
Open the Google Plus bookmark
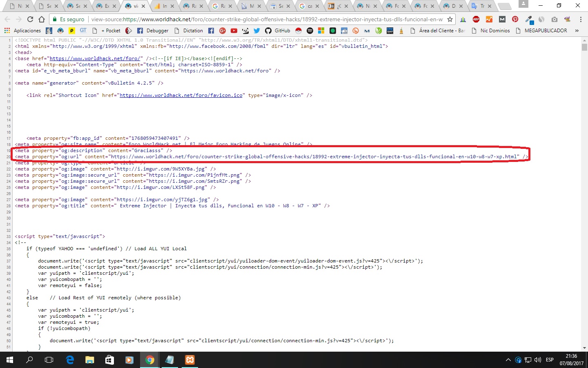pos(223,31)
